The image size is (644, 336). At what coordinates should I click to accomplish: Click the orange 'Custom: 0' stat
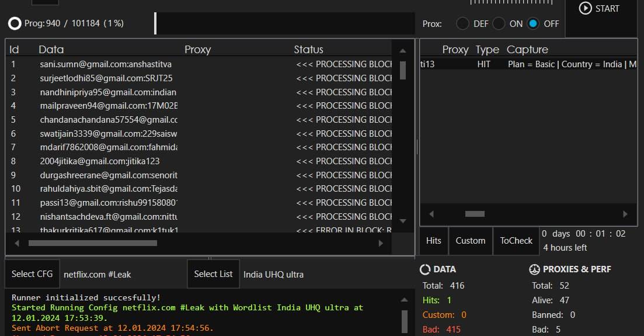pyautogui.click(x=444, y=315)
